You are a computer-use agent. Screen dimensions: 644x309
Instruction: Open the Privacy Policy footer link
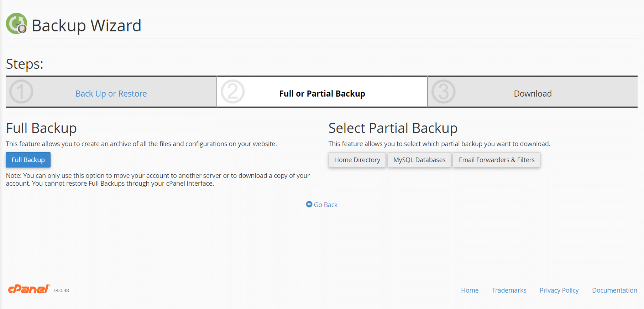coord(559,290)
